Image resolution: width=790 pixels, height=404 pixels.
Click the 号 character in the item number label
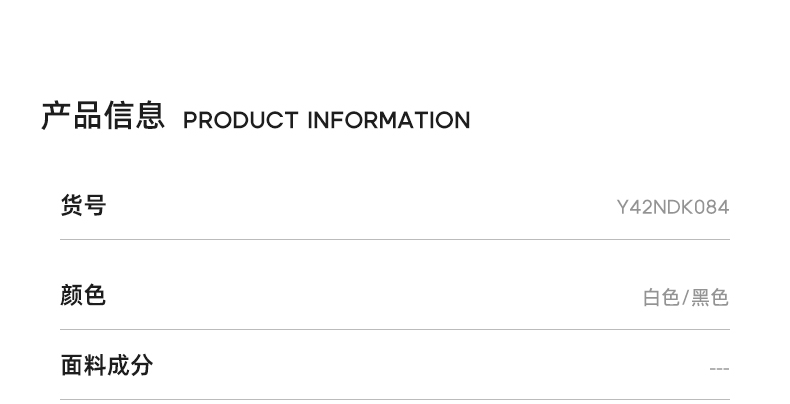coord(95,206)
